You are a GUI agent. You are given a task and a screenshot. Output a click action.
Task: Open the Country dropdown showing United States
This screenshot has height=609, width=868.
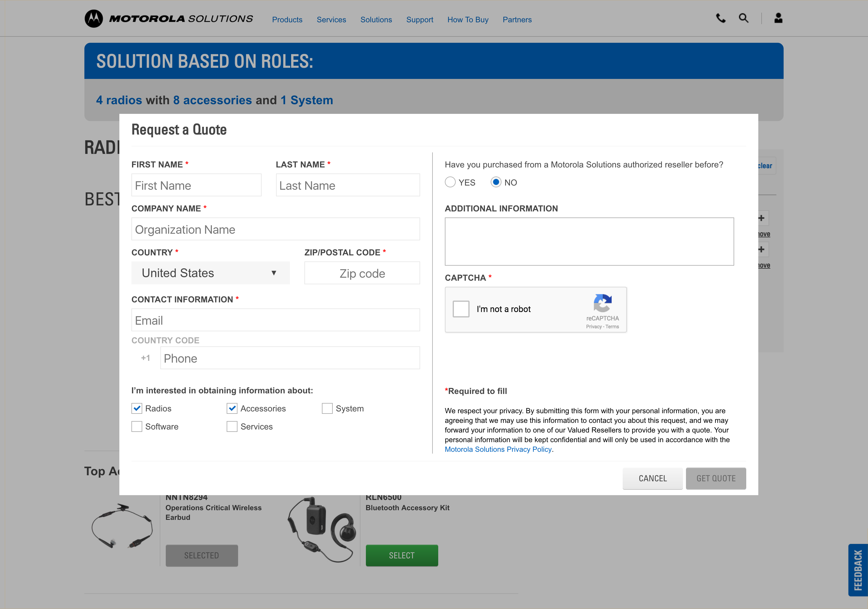[210, 273]
